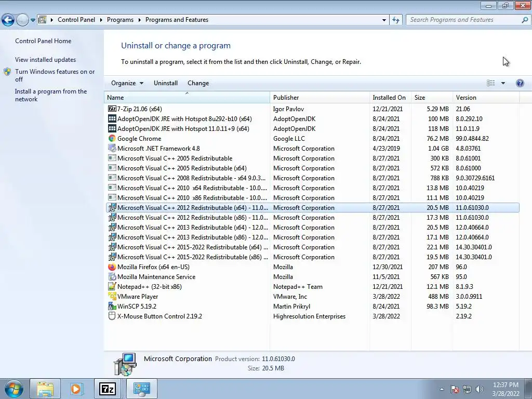The image size is (532, 399).
Task: Expand breadcrumb arrow after Programs
Action: click(x=139, y=20)
